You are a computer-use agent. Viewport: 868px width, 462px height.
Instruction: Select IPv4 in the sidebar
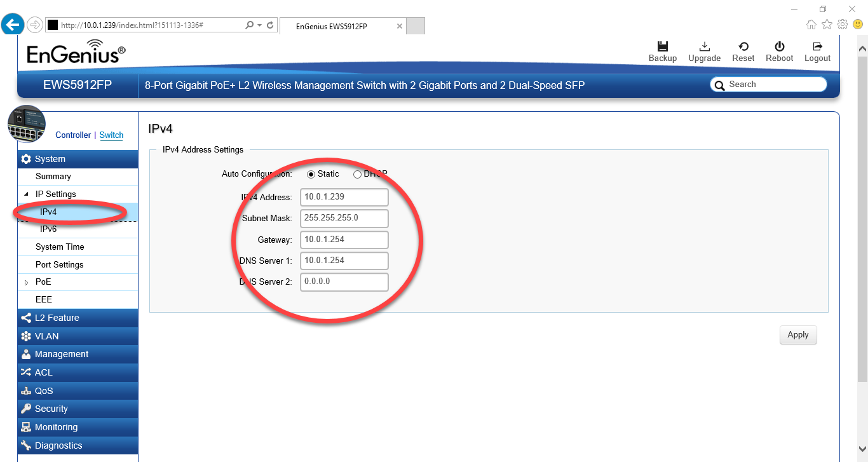78,212
